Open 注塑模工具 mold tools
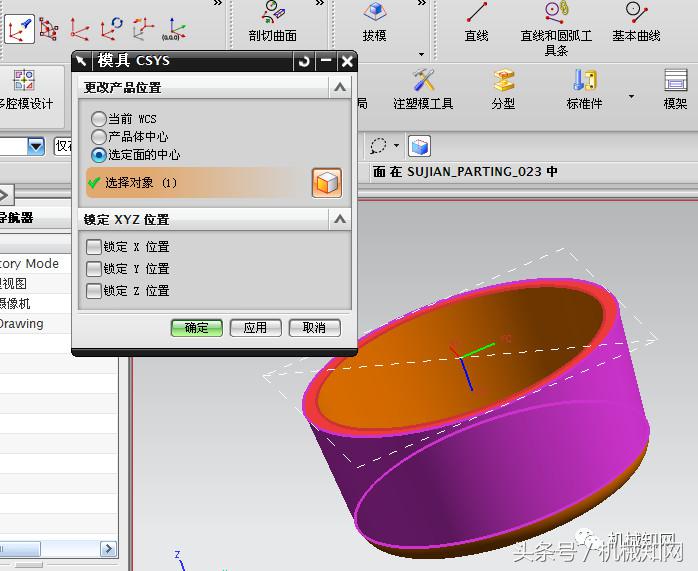698x571 pixels. [x=423, y=89]
